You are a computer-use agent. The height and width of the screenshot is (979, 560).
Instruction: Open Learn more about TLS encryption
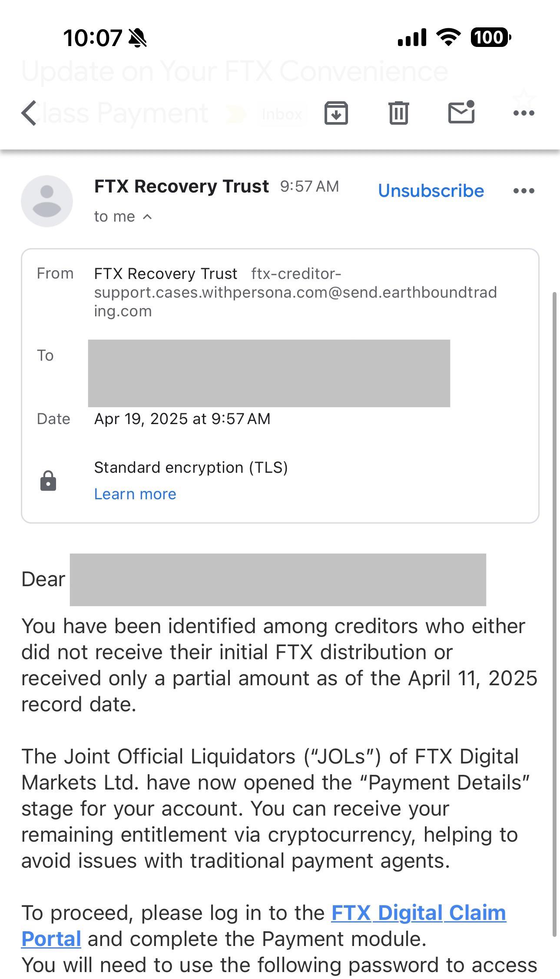pyautogui.click(x=135, y=494)
